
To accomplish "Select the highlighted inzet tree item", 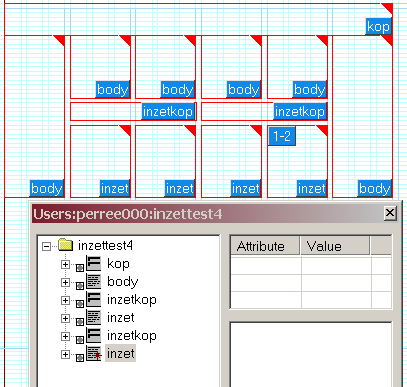I will pos(121,354).
